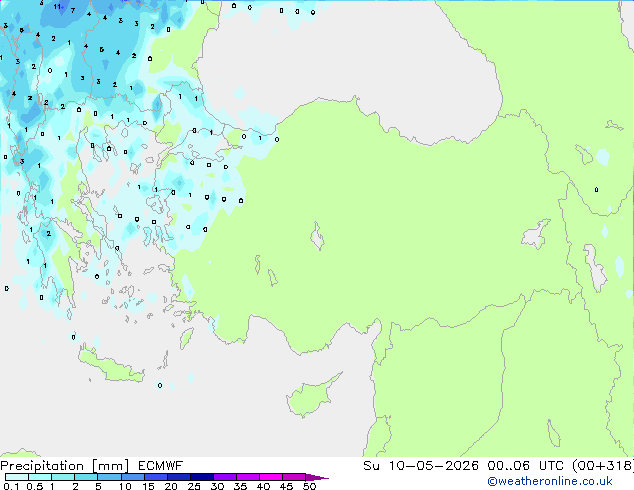Click the 2–5 mm legend color box
634x490 pixels.
pos(86,477)
